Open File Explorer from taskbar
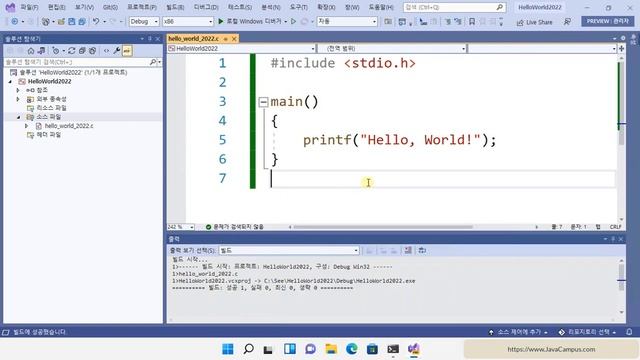This screenshot has width=640, height=360. pos(331,349)
